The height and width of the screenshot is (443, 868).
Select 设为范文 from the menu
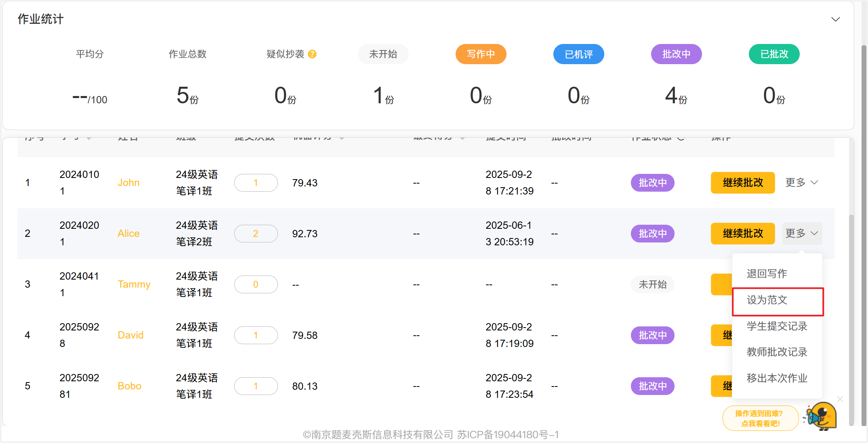click(x=767, y=300)
